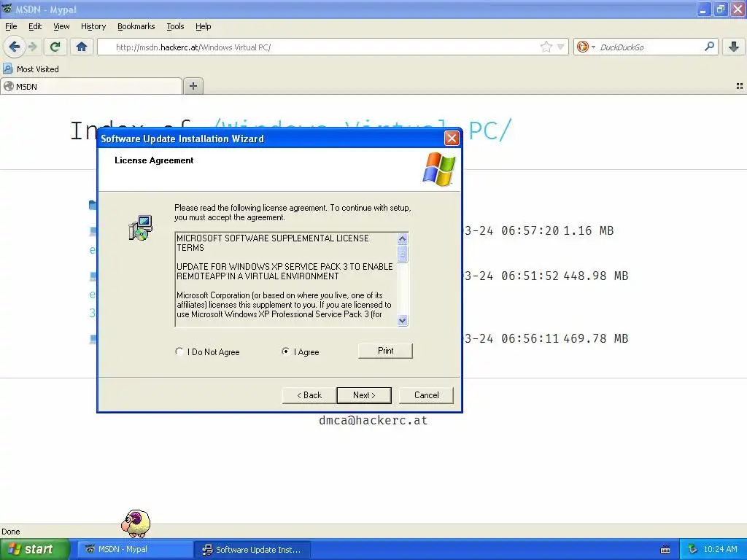Click the DuckDuckGo search field
Viewport: 747px width, 560px height.
pos(648,47)
